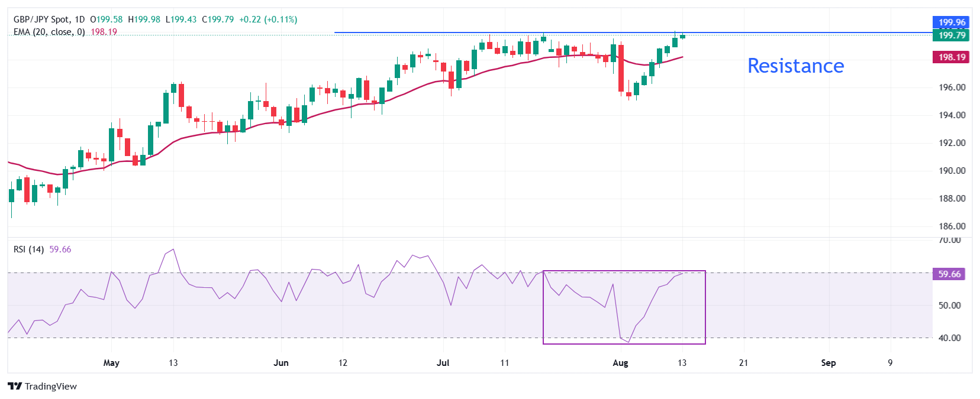Click the Aug label on time axis
This screenshot has width=980, height=399.
click(620, 363)
